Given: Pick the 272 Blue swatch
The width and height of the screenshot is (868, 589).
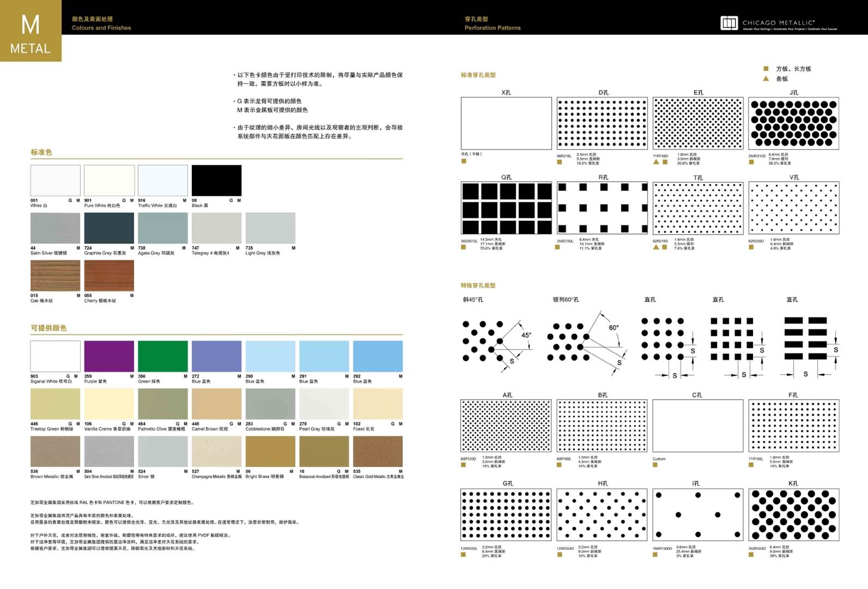Looking at the screenshot, I should [216, 356].
